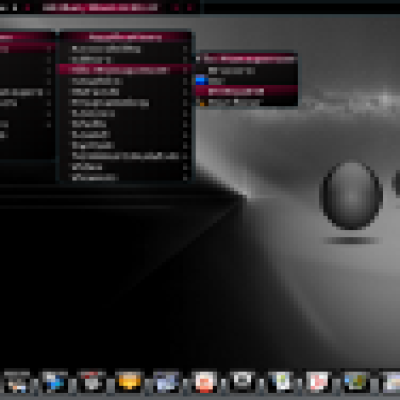Image resolution: width=400 pixels, height=400 pixels.
Task: Open the dock icon with red top stripe
Action: [x=92, y=382]
